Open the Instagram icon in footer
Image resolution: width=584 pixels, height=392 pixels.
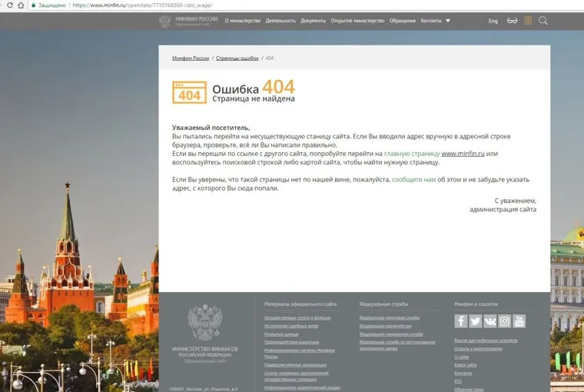point(505,321)
